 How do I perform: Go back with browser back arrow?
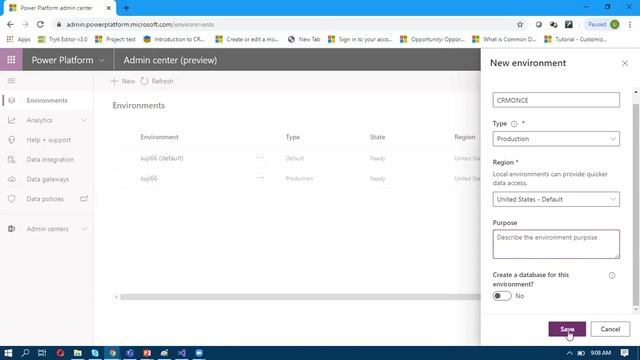pyautogui.click(x=10, y=24)
